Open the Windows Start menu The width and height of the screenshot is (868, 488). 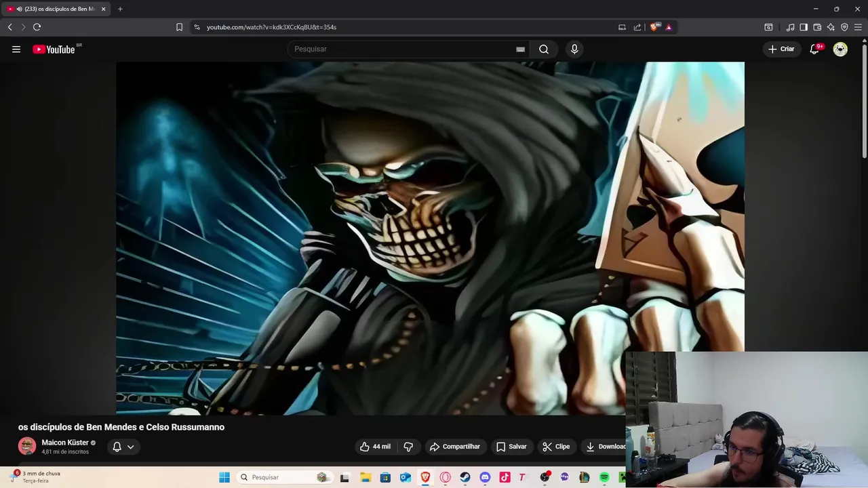(224, 477)
